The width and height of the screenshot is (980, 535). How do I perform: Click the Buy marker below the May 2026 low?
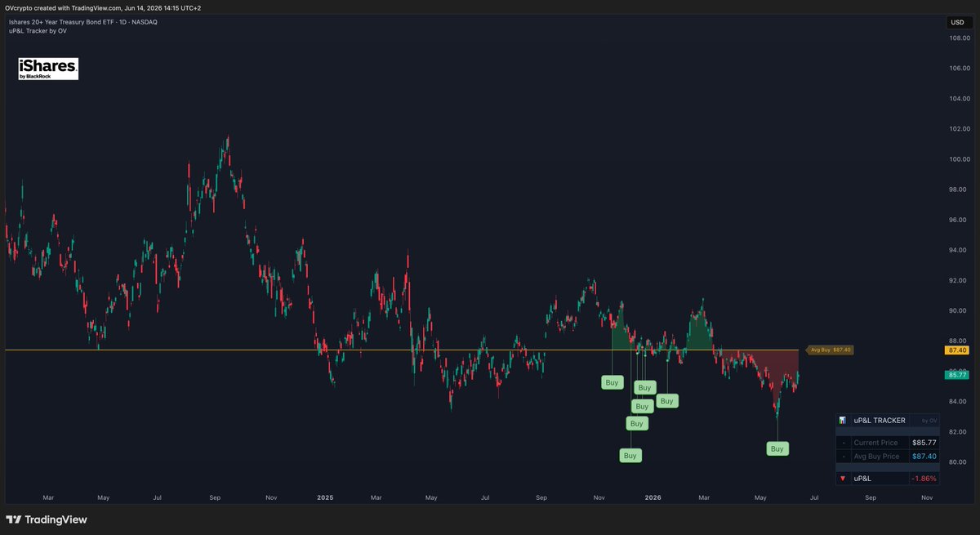(777, 448)
